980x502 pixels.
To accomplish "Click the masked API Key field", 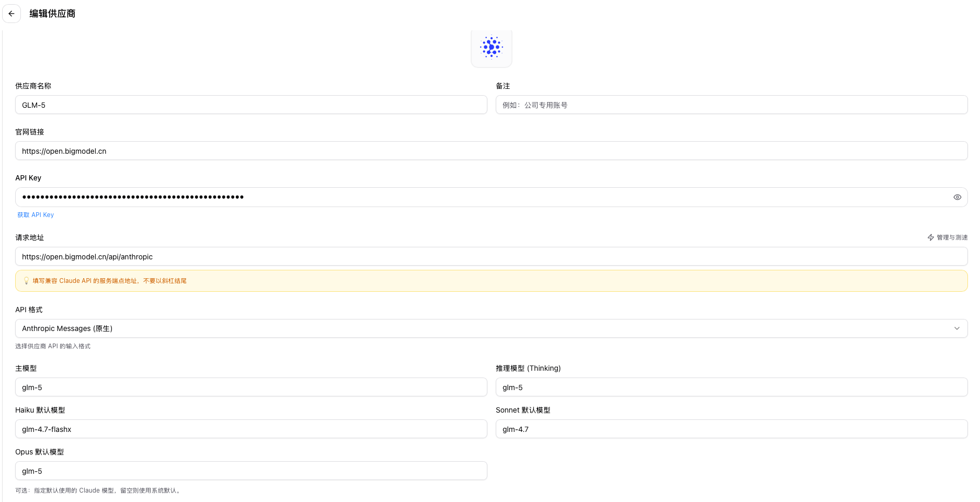I will click(x=471, y=197).
